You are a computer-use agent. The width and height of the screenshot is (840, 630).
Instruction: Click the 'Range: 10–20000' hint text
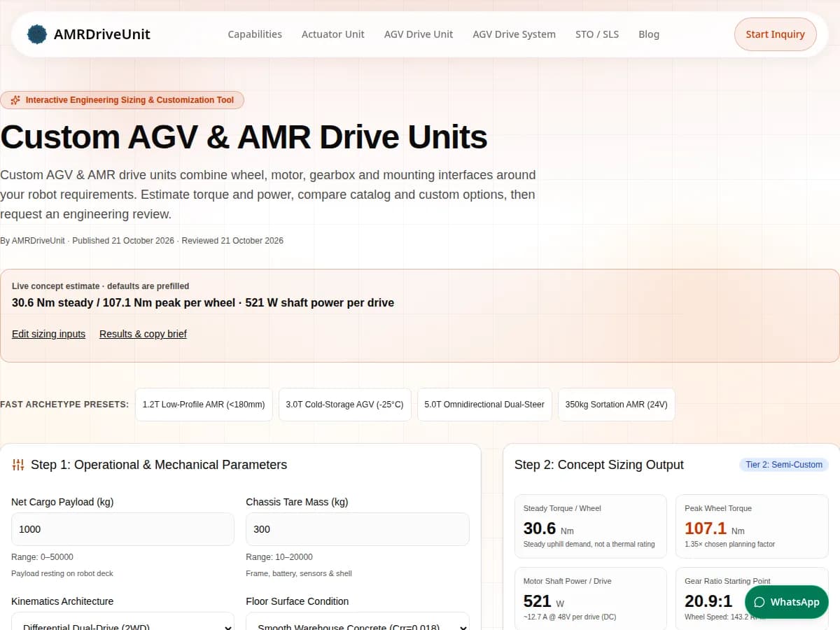(x=279, y=557)
